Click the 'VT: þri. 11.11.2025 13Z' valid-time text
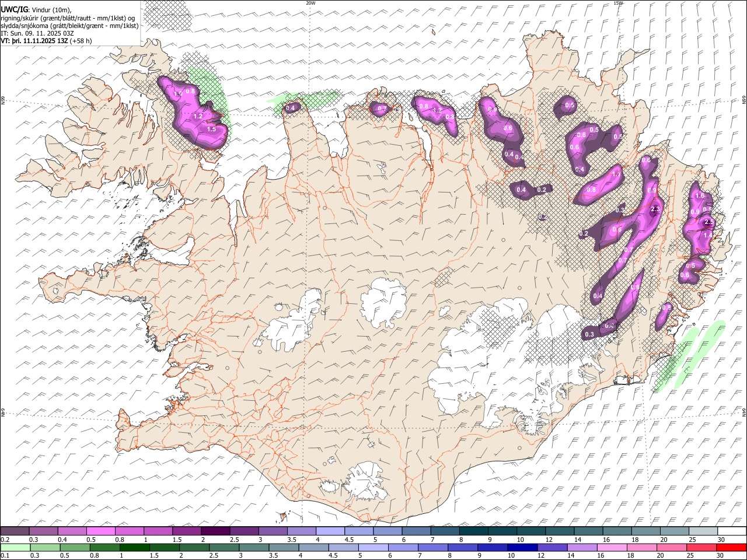747x560 pixels. (34, 41)
